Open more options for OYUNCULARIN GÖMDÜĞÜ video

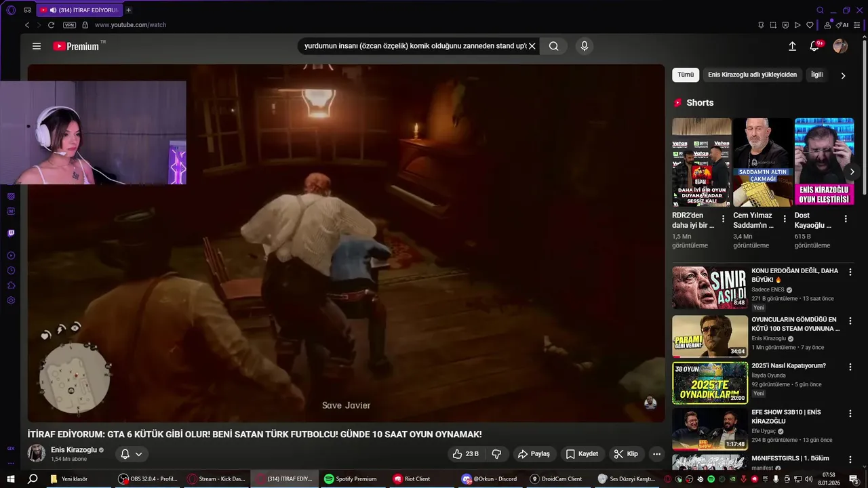pyautogui.click(x=850, y=321)
